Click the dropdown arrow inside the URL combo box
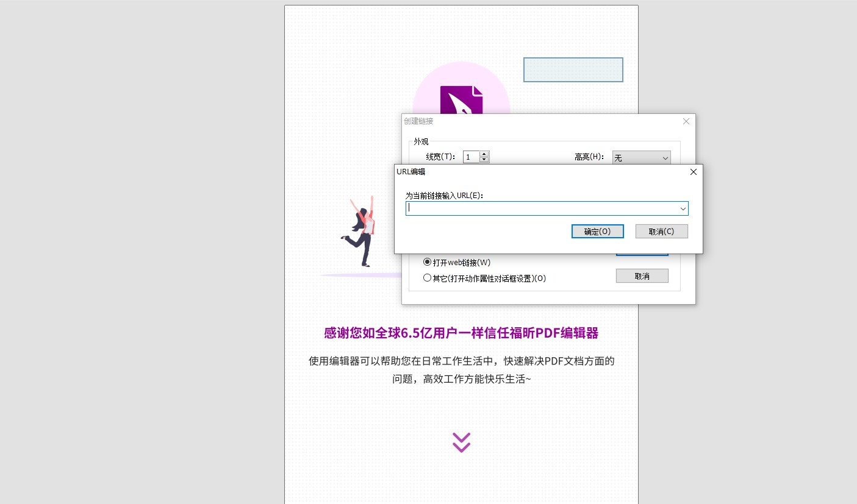 pos(683,208)
